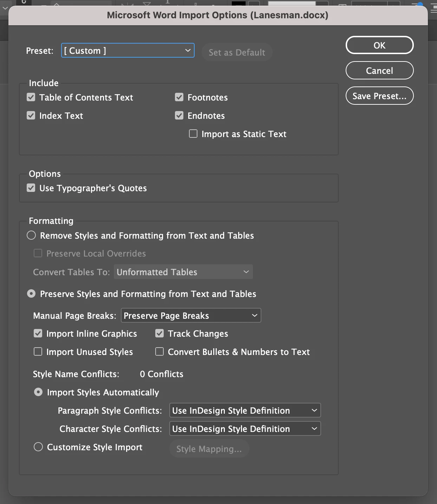This screenshot has height=504, width=437.
Task: Click the Style Name Conflicts label
Action: tap(76, 374)
